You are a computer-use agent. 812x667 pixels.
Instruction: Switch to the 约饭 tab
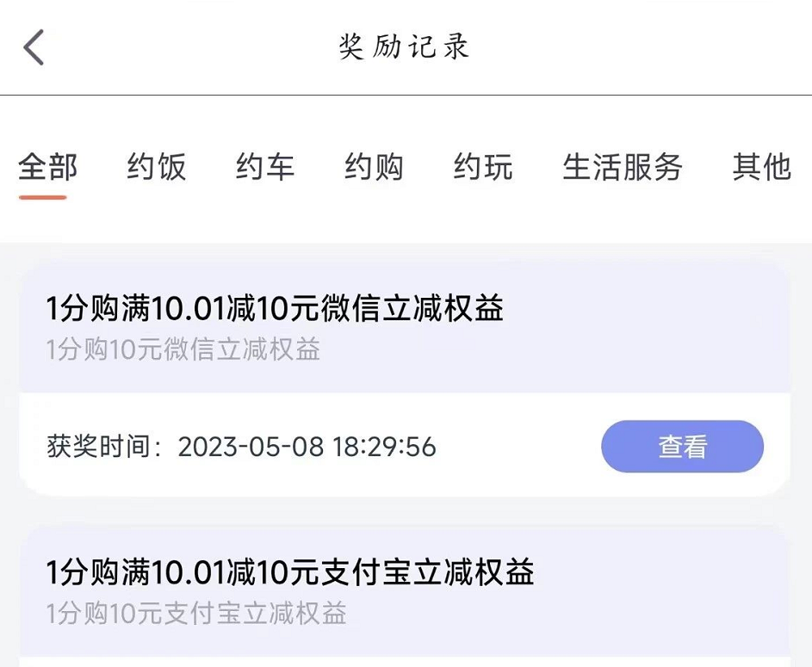(x=157, y=167)
